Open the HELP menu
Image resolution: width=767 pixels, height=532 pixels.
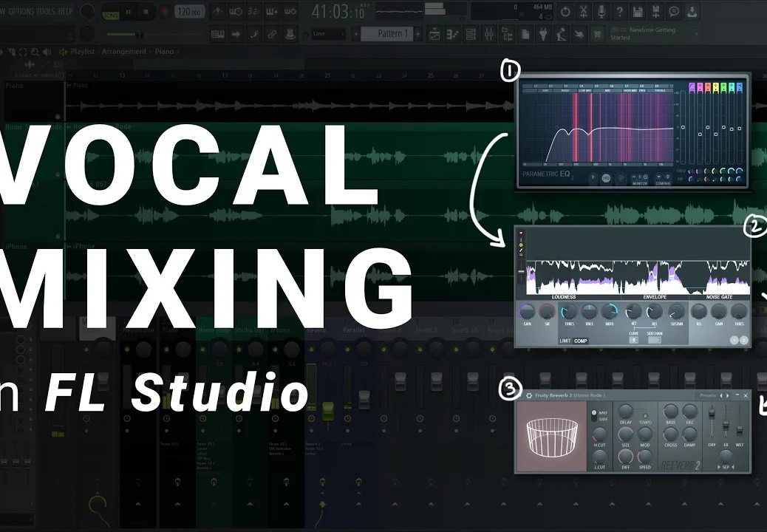(x=65, y=11)
